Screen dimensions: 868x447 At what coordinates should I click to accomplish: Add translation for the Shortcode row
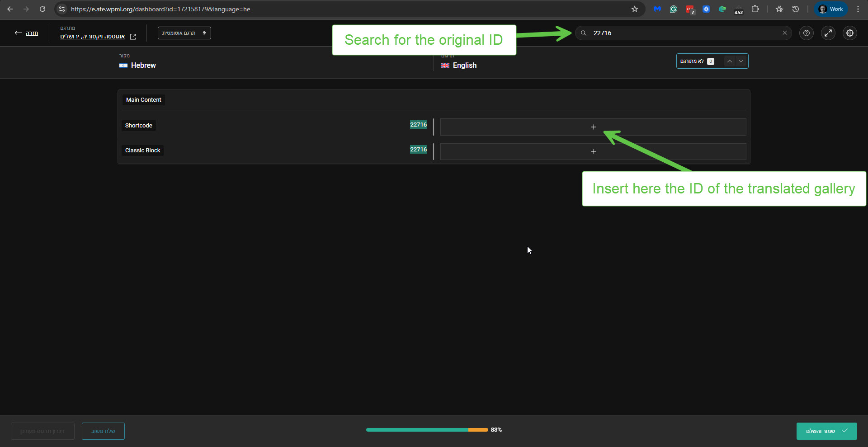(x=593, y=127)
